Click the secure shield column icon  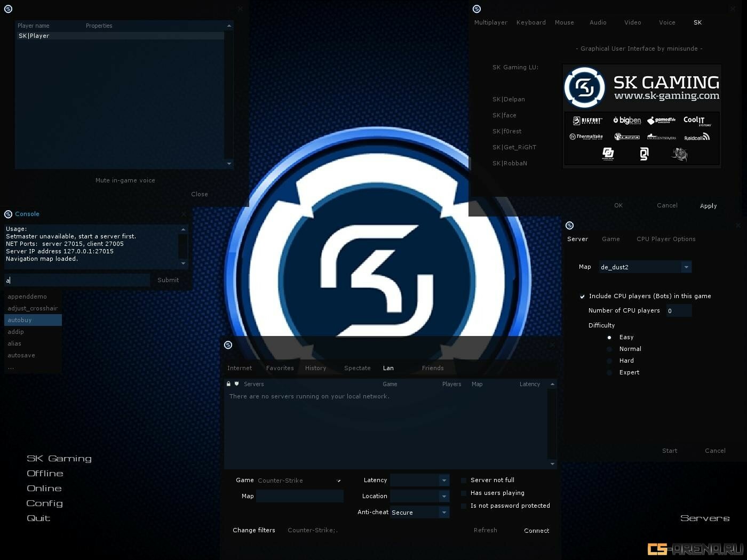(x=236, y=384)
